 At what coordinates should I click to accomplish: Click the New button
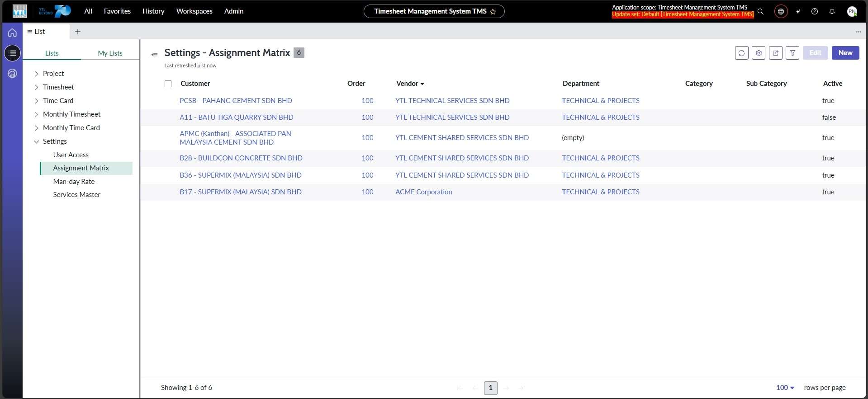(x=845, y=53)
